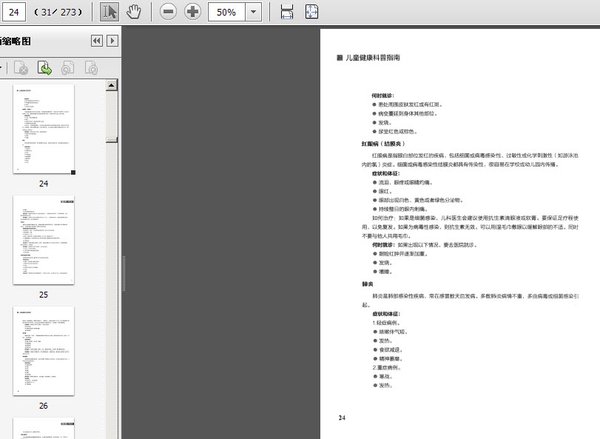Viewport: 600px width, 439px height.
Task: Click the insert page green arrow icon
Action: [x=44, y=68]
